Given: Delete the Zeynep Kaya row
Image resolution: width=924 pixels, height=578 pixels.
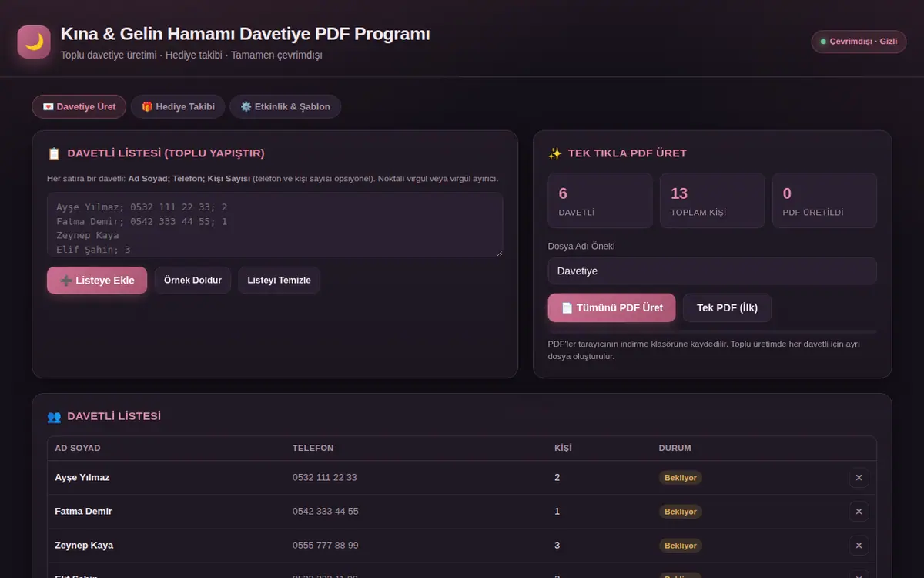Looking at the screenshot, I should click(859, 546).
